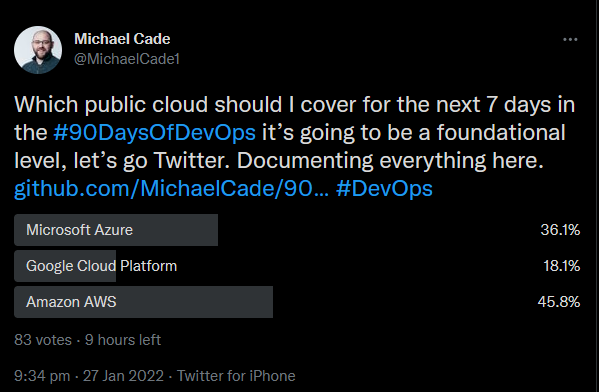Open the three-dot more options menu

(x=570, y=39)
